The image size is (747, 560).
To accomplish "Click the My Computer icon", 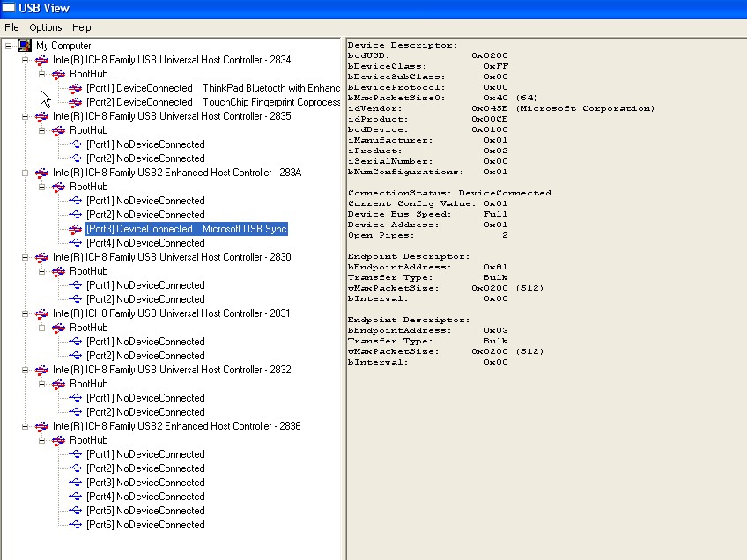I will point(25,46).
